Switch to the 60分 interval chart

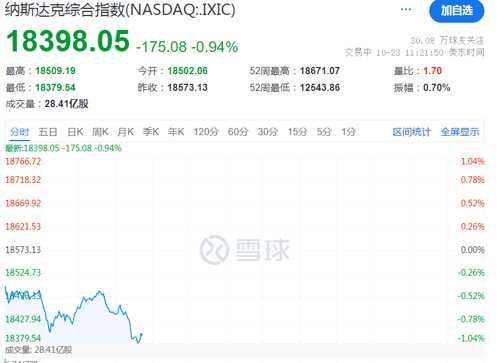pyautogui.click(x=238, y=132)
